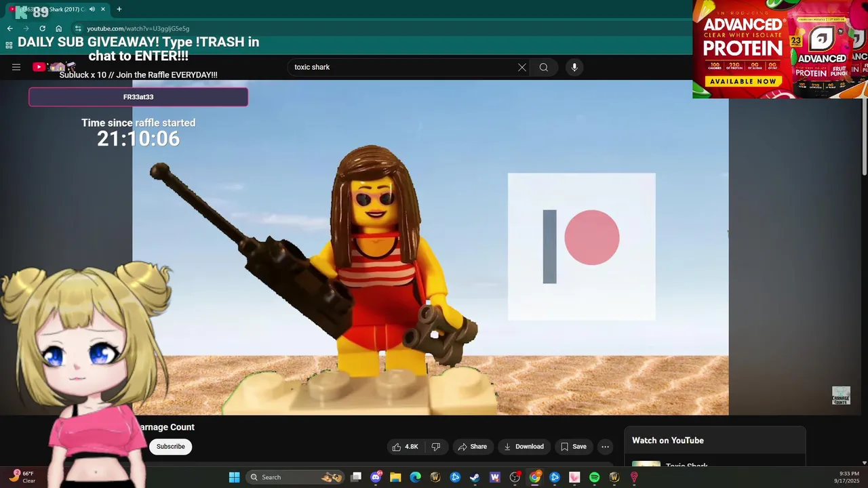Click the scrollbar down arrow
868x488 pixels.
864,462
